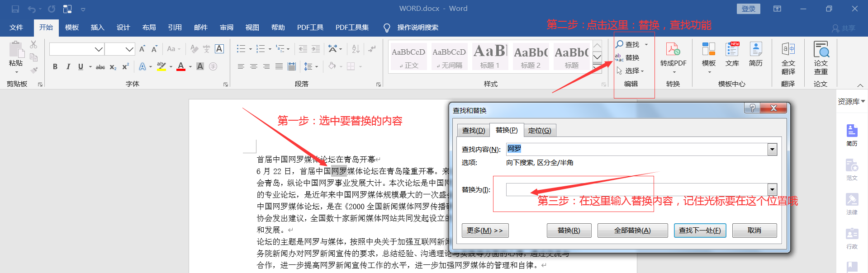This screenshot has width=868, height=273.
Task: Click the 替换 Replace command in ribbon
Action: [x=627, y=57]
